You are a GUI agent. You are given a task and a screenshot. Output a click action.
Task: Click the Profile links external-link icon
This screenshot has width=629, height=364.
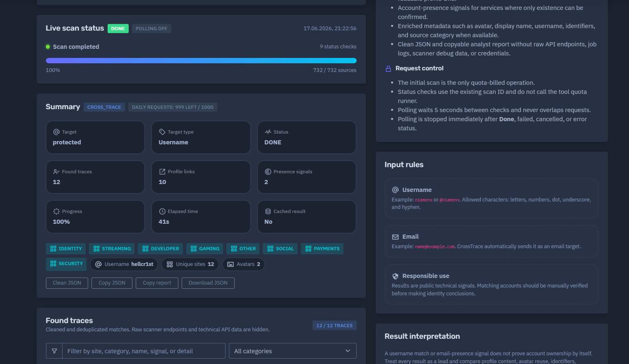tap(162, 172)
